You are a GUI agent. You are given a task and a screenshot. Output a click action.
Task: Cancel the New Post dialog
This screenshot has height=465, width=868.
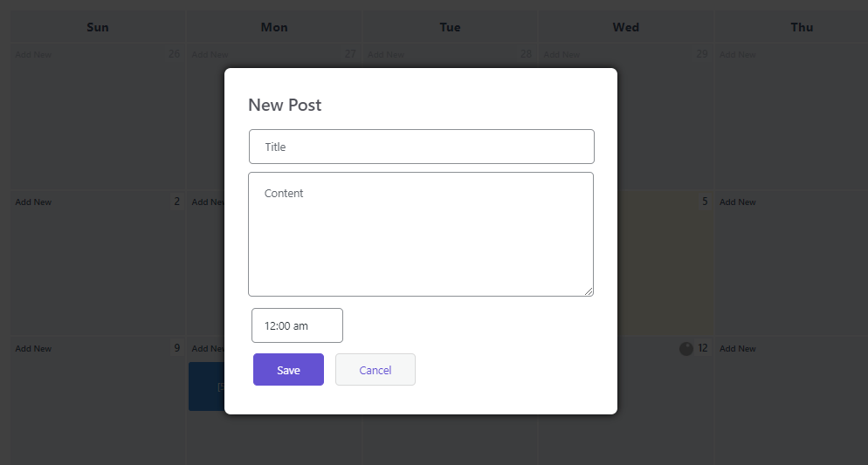coord(375,370)
